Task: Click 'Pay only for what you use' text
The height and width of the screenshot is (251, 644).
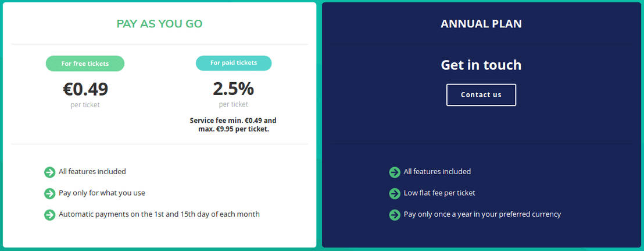Action: coord(102,193)
